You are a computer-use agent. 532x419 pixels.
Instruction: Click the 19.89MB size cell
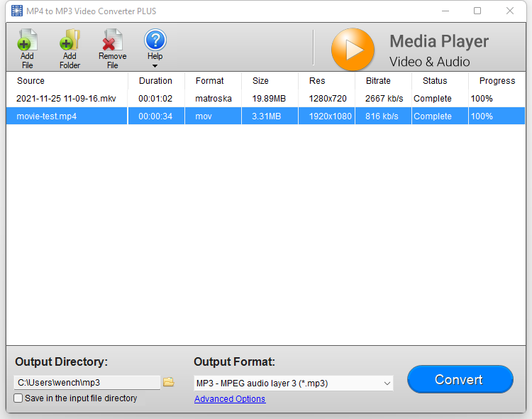pyautogui.click(x=269, y=99)
